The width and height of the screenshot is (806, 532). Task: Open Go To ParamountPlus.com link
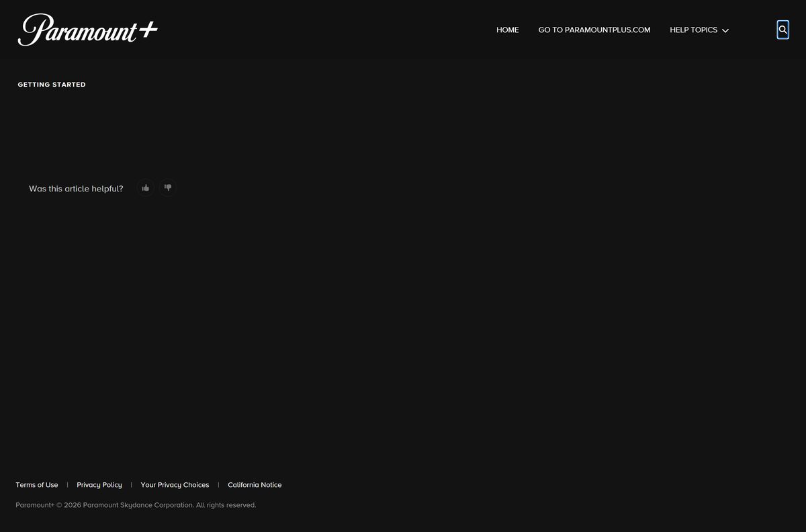[x=594, y=30]
